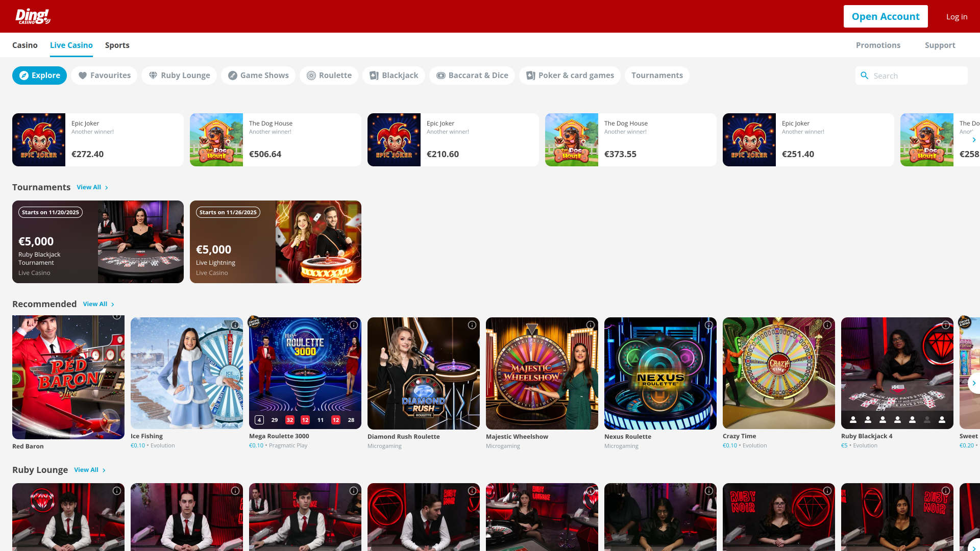Click the info icon on Crazy Time
980x551 pixels.
827,325
